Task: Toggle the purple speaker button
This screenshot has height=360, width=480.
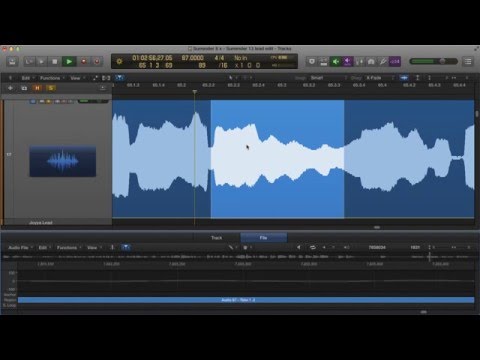Action: [x=347, y=61]
